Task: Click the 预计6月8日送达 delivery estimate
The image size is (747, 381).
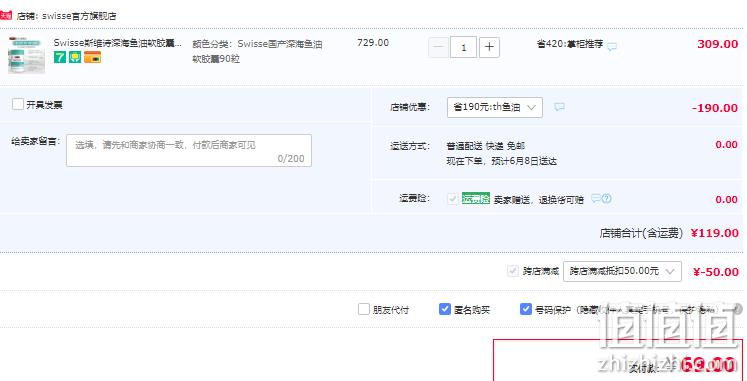Action: [525, 161]
